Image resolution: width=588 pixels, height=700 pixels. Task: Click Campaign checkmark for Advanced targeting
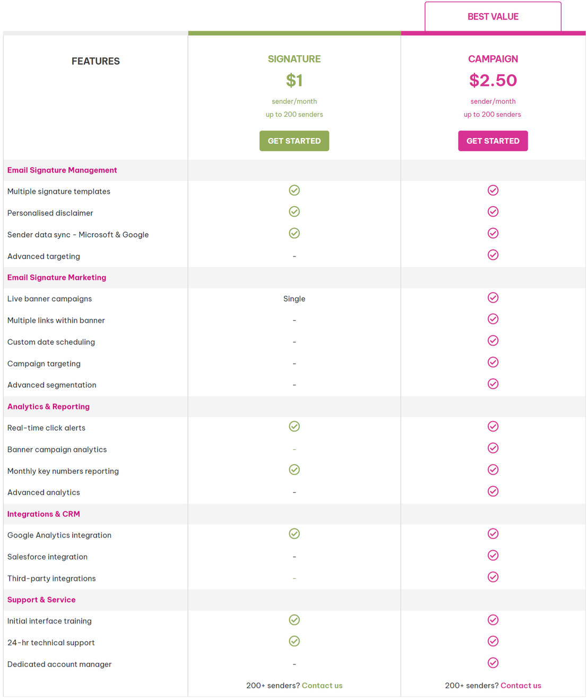pyautogui.click(x=493, y=255)
